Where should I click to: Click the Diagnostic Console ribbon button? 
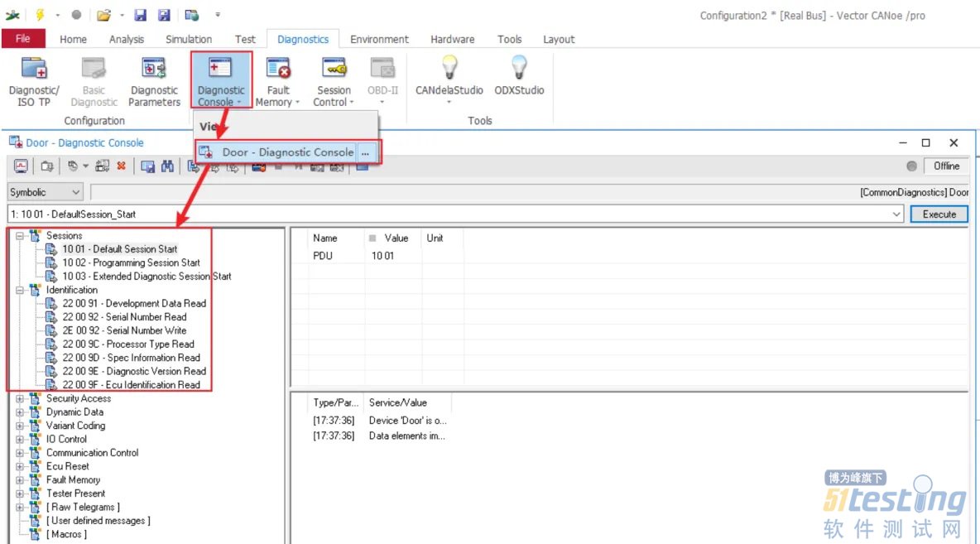point(221,81)
